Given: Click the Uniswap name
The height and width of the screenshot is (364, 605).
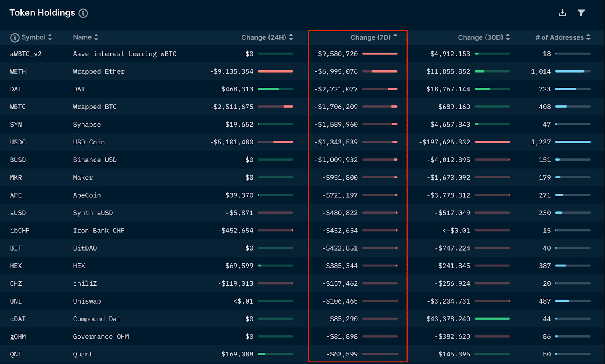Looking at the screenshot, I should [x=87, y=301].
